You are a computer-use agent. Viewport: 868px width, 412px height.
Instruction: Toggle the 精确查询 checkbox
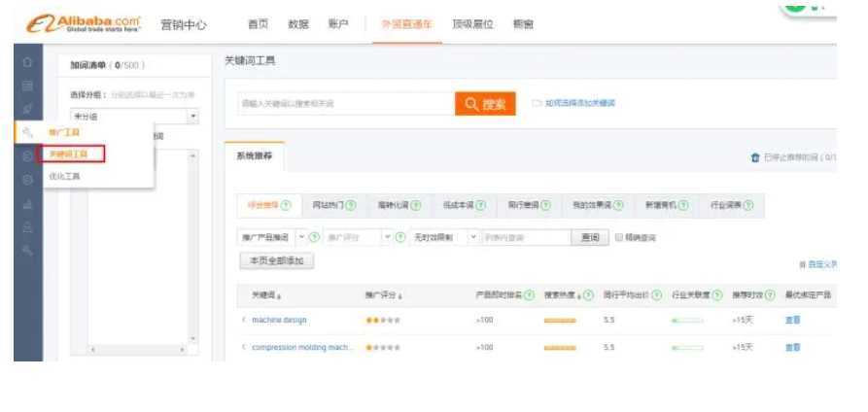619,237
